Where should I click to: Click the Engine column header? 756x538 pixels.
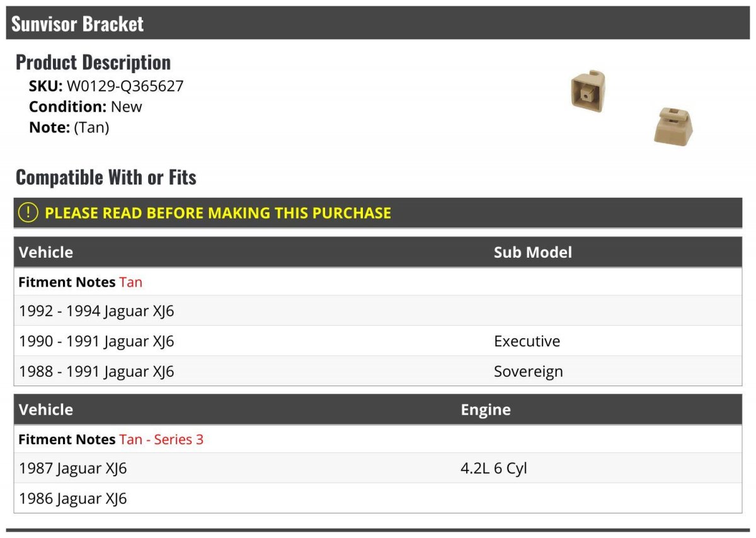click(x=485, y=409)
